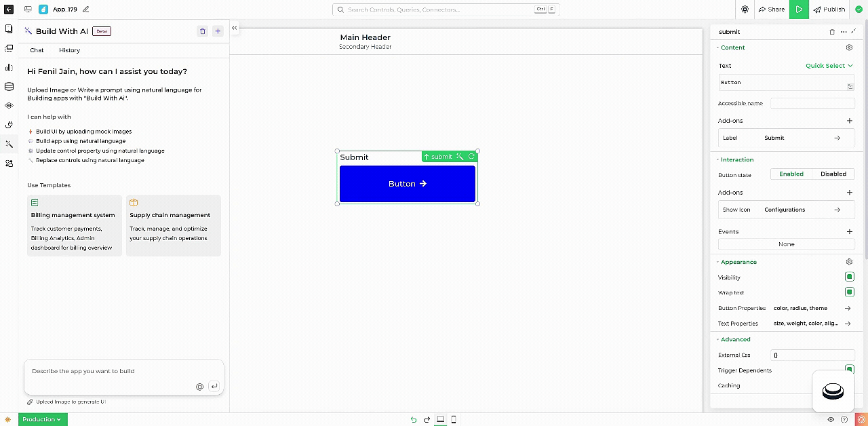The image size is (868, 426).
Task: Open the three-dots menu in submit properties
Action: pyautogui.click(x=844, y=32)
